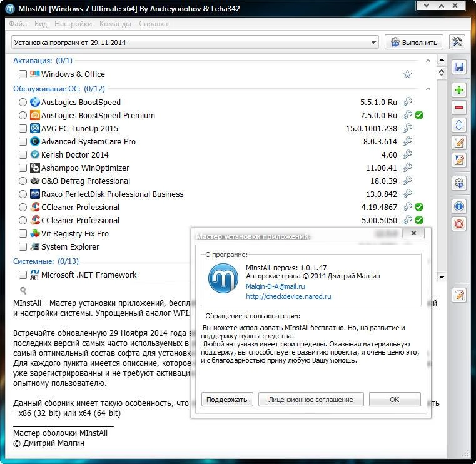476x464 pixels.
Task: Tick the AVG PC TuneUp 2015 checkbox
Action: pos(23,128)
